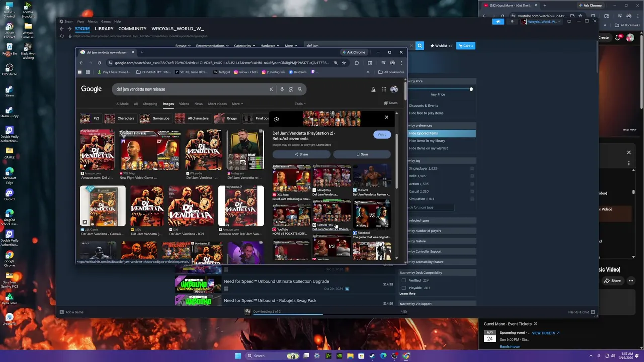Open Steam COMMUNITY tab
Image resolution: width=644 pixels, height=362 pixels.
(132, 29)
